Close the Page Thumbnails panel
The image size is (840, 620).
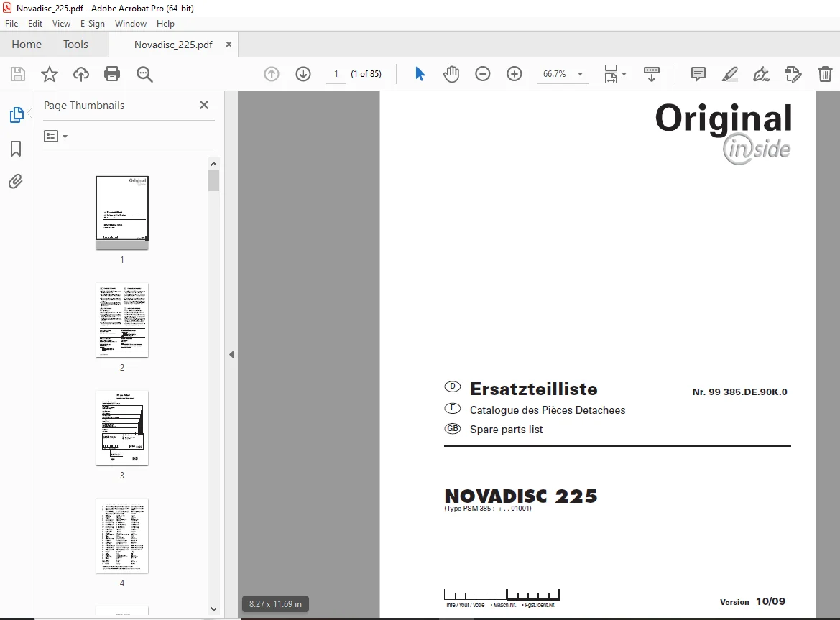click(x=204, y=105)
